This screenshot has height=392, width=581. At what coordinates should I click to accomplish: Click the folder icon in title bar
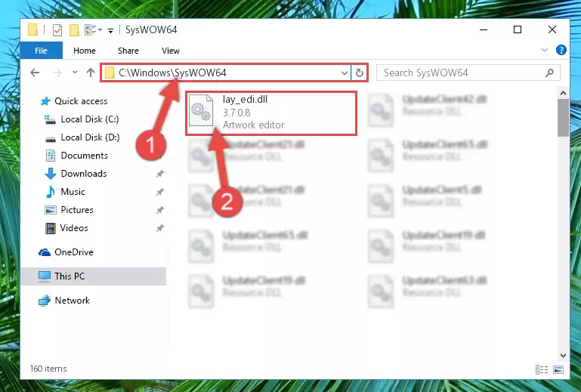[33, 29]
